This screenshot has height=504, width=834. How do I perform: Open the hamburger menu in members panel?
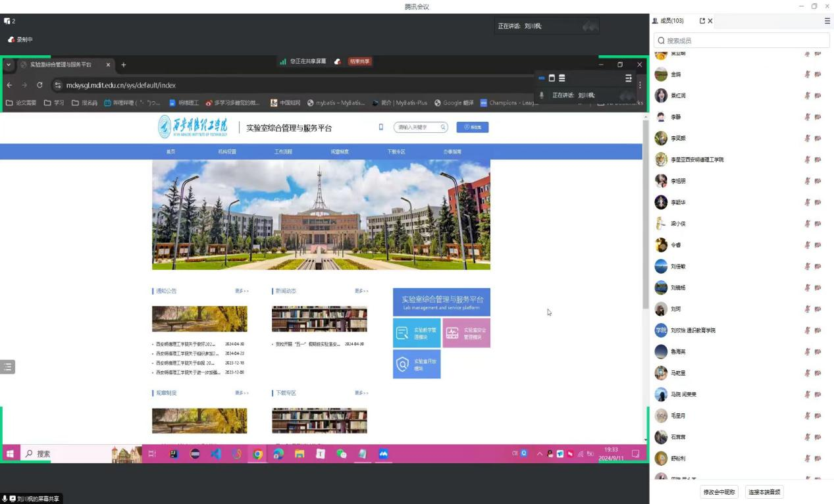pyautogui.click(x=827, y=21)
